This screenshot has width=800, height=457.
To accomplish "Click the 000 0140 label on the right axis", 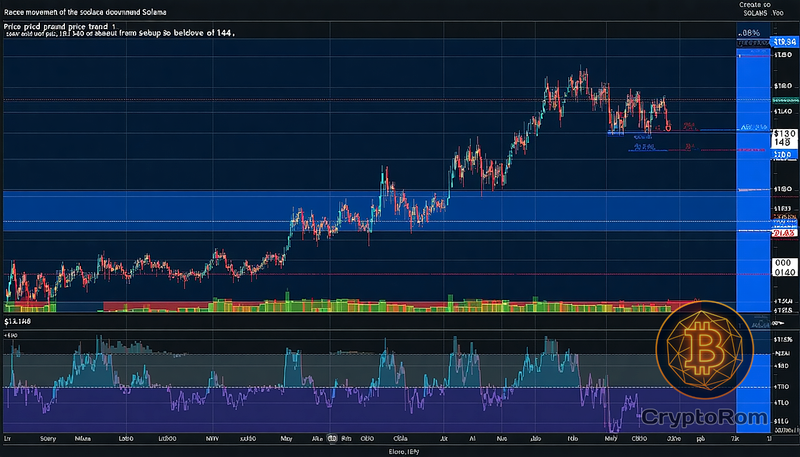I will pyautogui.click(x=784, y=267).
